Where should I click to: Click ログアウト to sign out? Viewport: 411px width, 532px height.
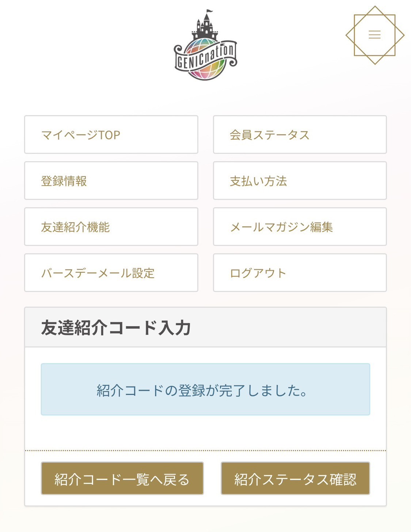tap(300, 273)
